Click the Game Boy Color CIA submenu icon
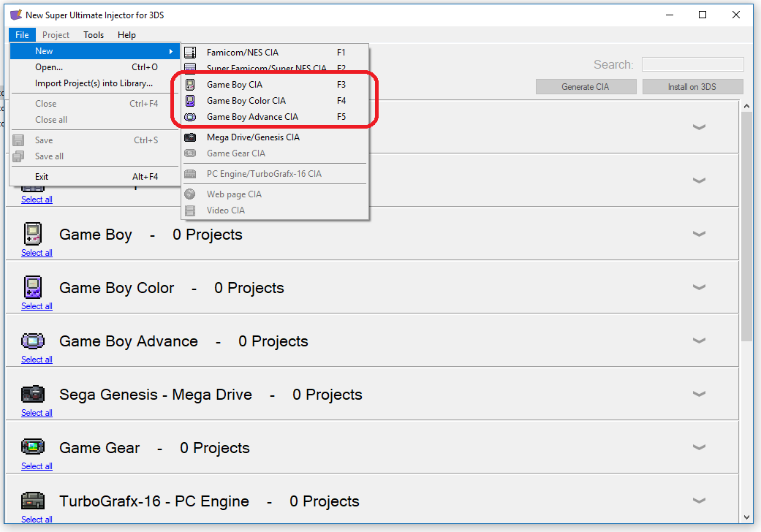This screenshot has width=761, height=532. [x=190, y=101]
